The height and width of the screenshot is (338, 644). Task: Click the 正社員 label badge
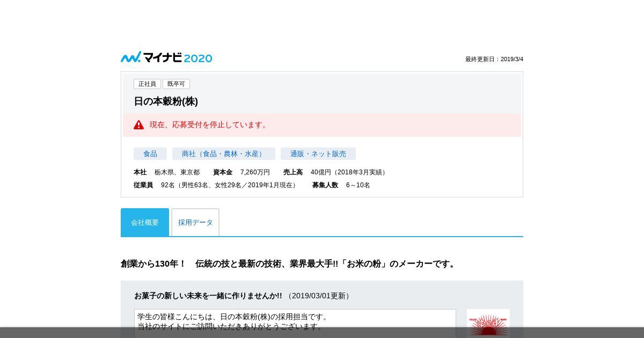[x=147, y=84]
